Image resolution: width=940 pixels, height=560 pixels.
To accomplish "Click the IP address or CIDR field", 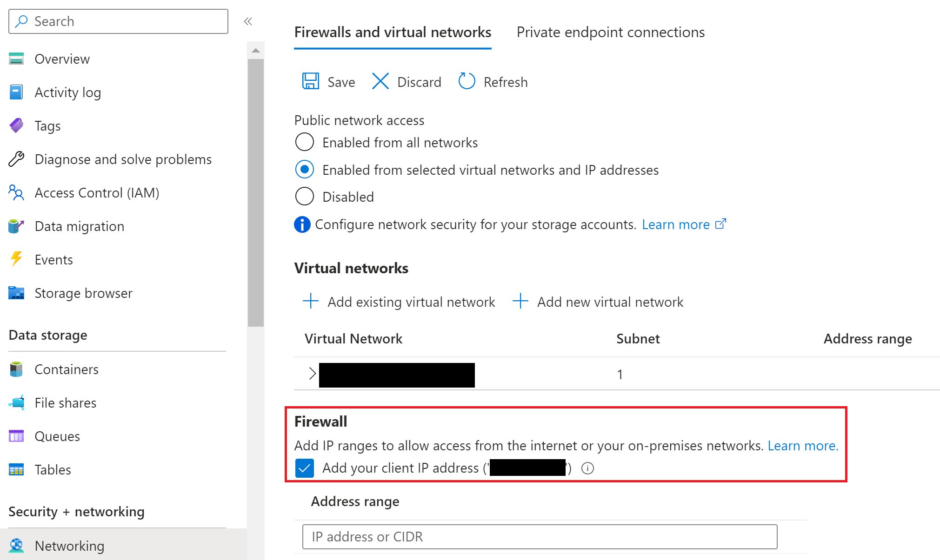I will point(540,537).
